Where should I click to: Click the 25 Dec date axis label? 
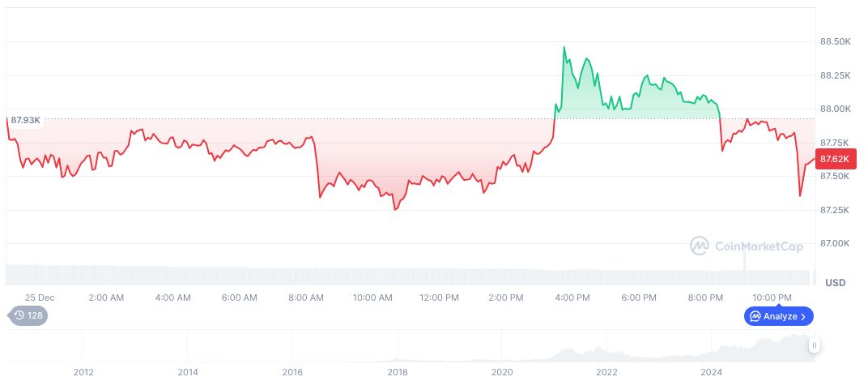click(40, 298)
